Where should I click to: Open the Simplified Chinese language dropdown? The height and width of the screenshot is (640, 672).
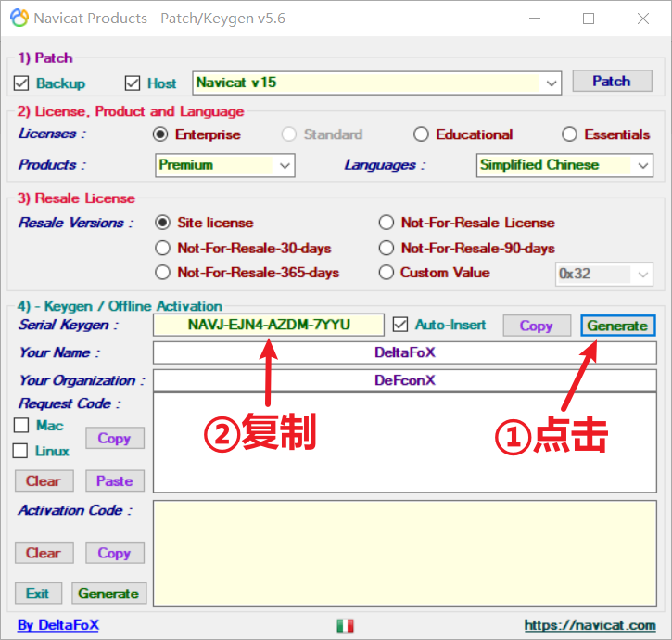[x=643, y=166]
